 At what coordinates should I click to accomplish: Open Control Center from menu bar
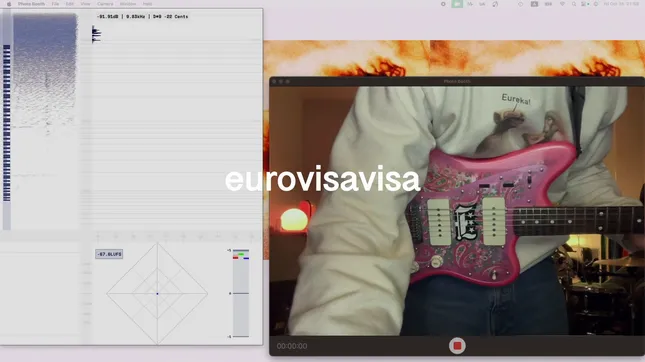point(585,4)
